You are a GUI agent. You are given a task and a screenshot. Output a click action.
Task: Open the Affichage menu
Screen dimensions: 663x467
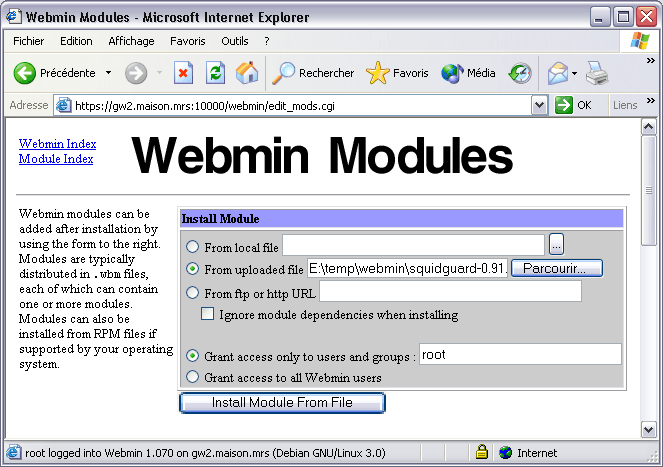131,41
